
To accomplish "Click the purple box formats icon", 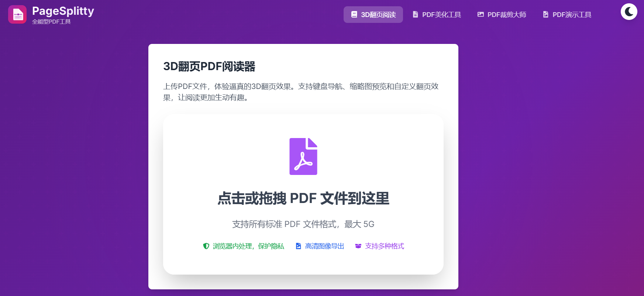I will pyautogui.click(x=358, y=246).
